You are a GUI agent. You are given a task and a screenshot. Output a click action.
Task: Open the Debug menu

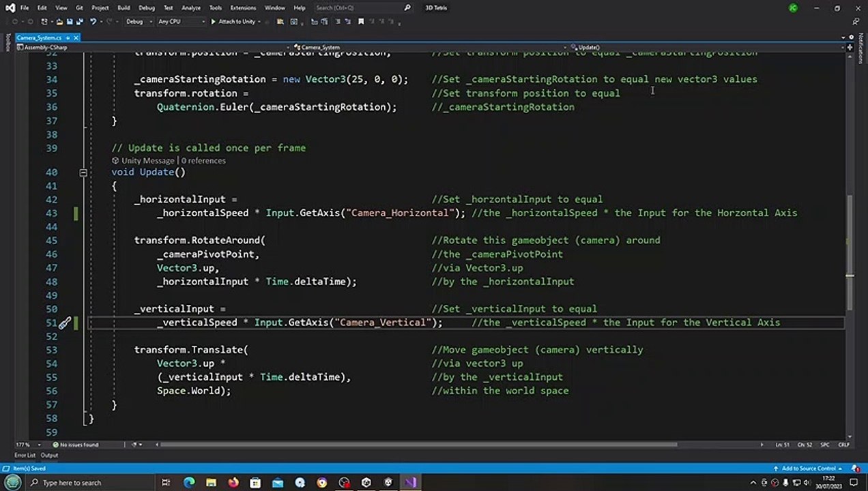click(x=147, y=8)
